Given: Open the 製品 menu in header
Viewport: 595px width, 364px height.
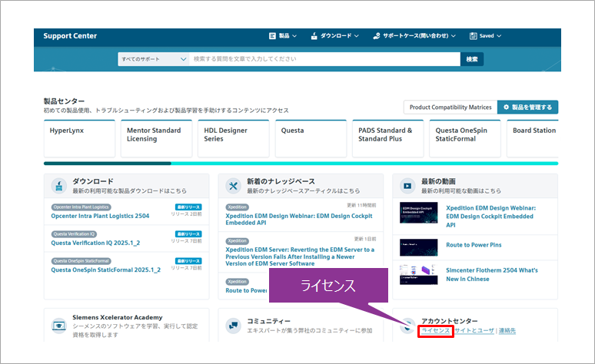Looking at the screenshot, I should click(283, 35).
